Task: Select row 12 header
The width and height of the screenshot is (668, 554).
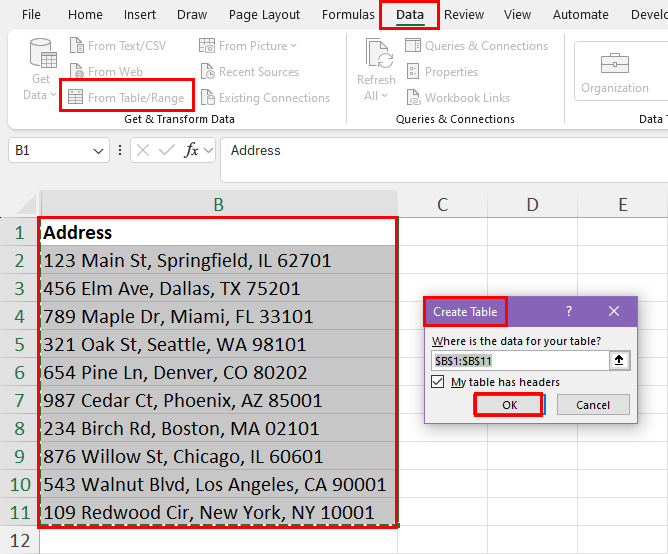Action: point(20,540)
